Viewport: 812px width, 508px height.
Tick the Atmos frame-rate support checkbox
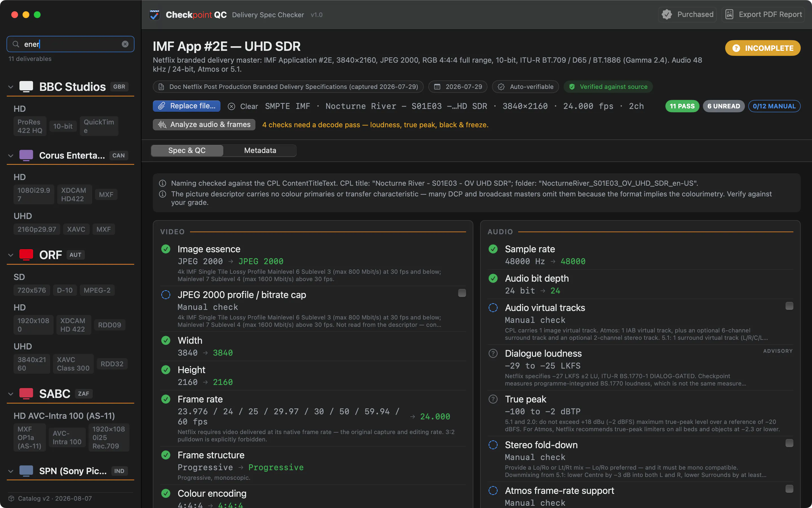(789, 489)
